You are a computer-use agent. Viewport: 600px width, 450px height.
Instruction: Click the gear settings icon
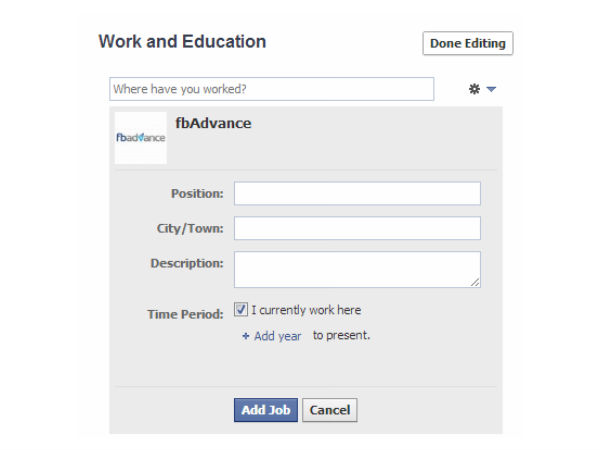point(474,89)
